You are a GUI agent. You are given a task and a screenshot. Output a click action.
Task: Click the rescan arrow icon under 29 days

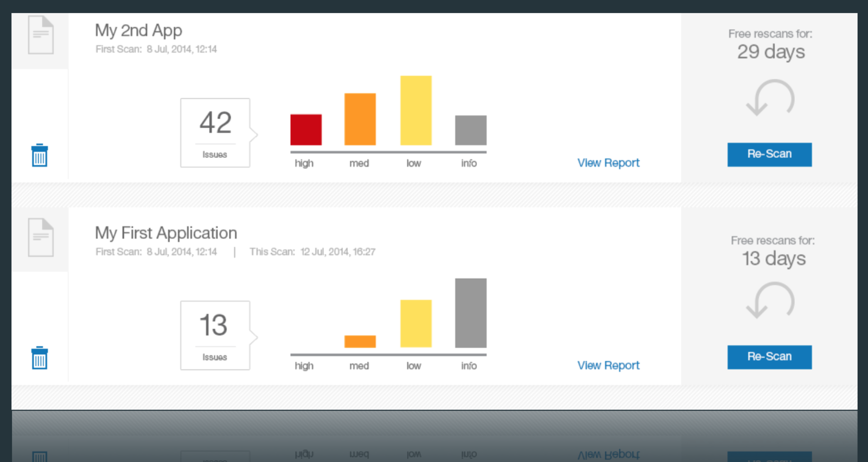point(770,98)
